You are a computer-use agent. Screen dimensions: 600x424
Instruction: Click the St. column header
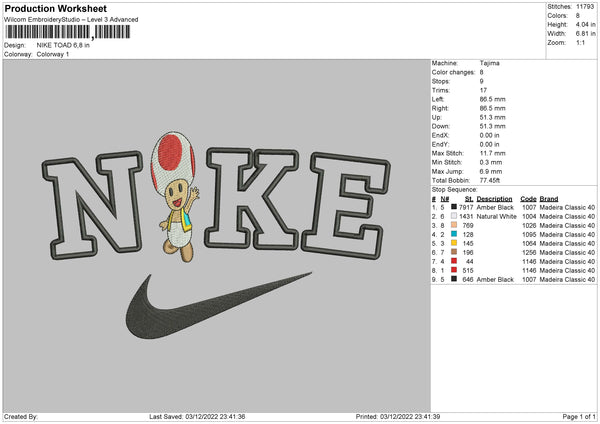[x=469, y=199]
